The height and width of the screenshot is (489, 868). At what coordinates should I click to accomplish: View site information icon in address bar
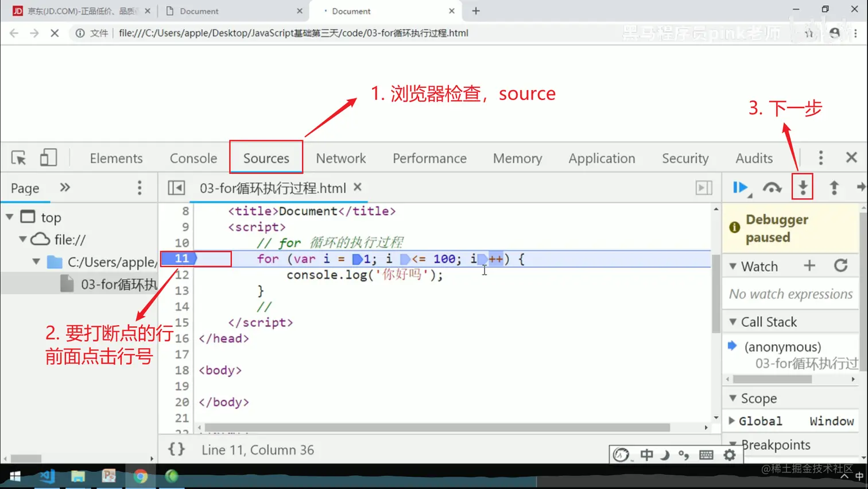point(80,33)
